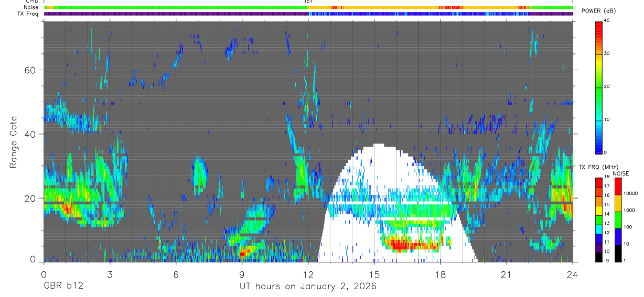Click the 40 label on POWER scale
Viewport: 644px width, 297px height.
point(608,20)
